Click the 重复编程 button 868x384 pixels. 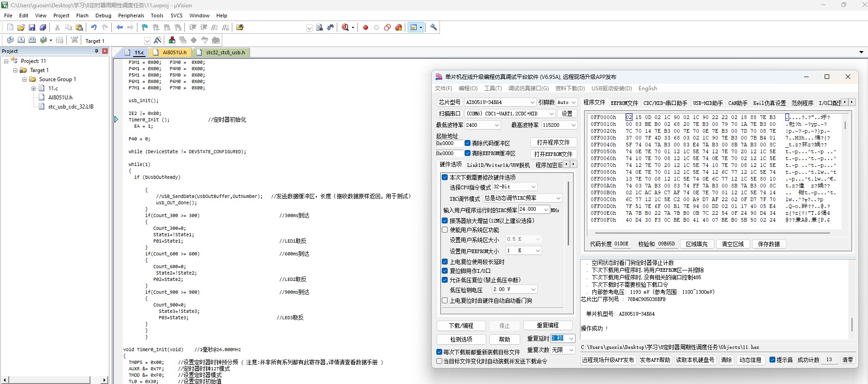[x=548, y=326]
